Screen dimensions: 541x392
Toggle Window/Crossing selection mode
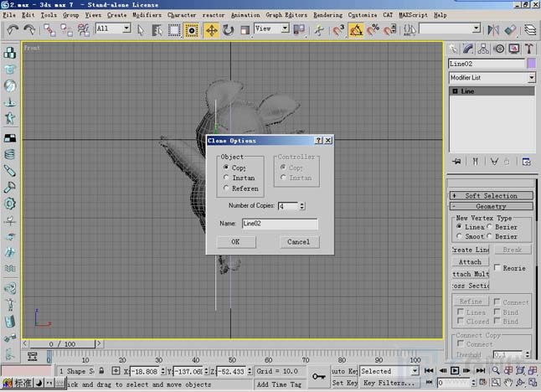[191, 30]
